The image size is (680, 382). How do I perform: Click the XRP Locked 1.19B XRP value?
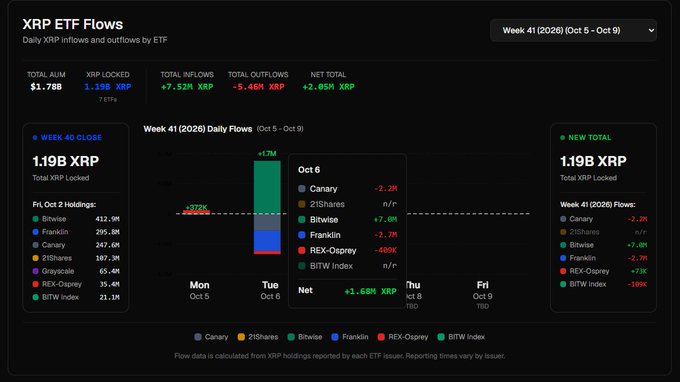108,87
